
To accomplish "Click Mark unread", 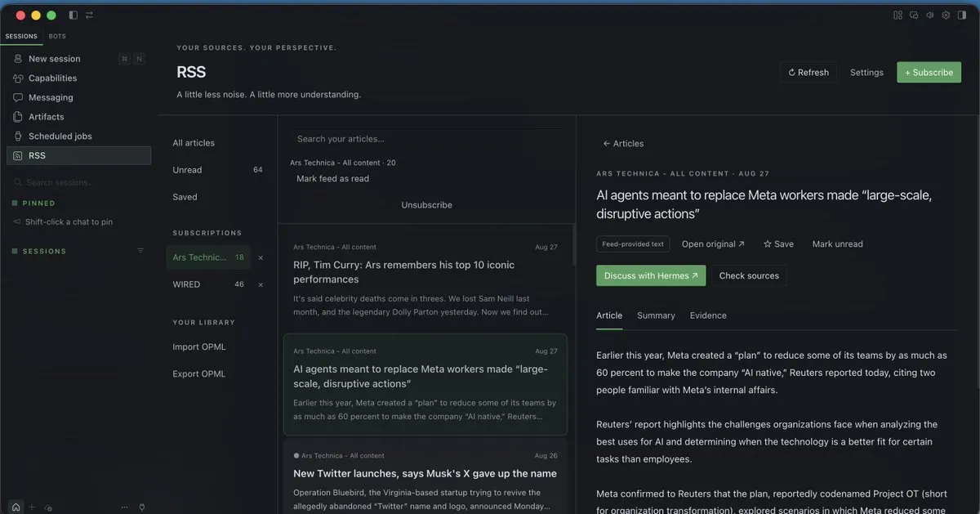I will coord(837,244).
